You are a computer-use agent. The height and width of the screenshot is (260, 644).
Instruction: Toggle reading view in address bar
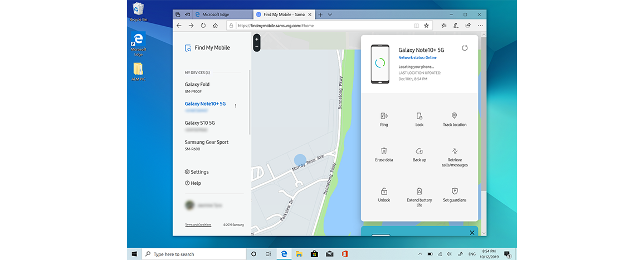(x=417, y=26)
